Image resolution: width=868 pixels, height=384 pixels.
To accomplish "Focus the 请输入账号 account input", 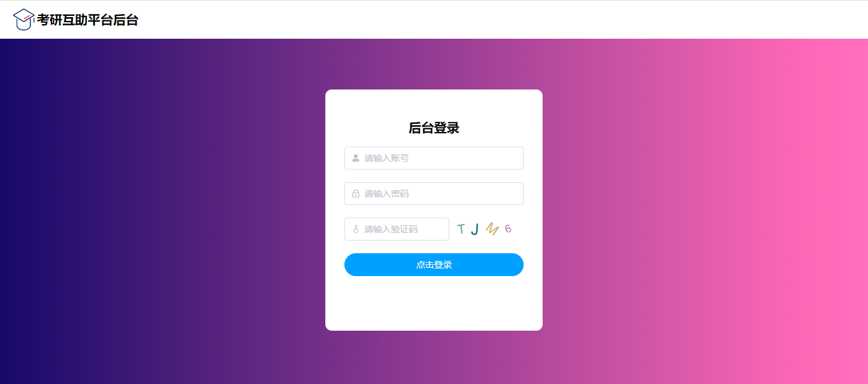I will pos(434,158).
